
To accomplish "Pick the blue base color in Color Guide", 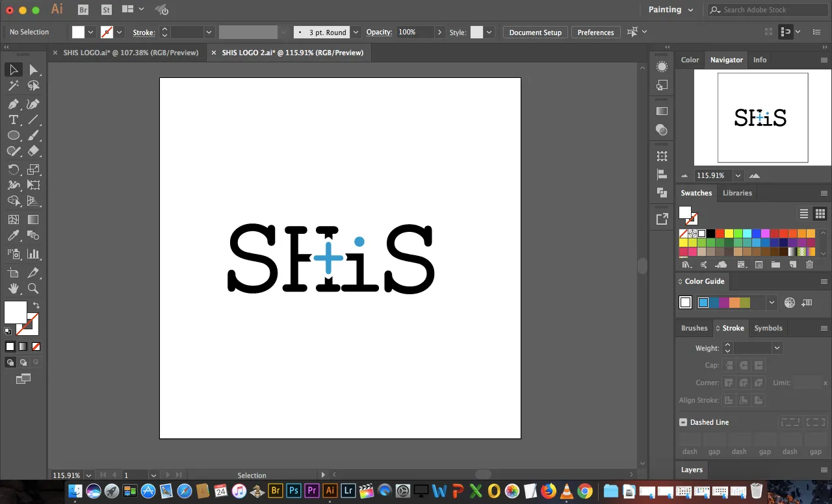I will click(703, 302).
